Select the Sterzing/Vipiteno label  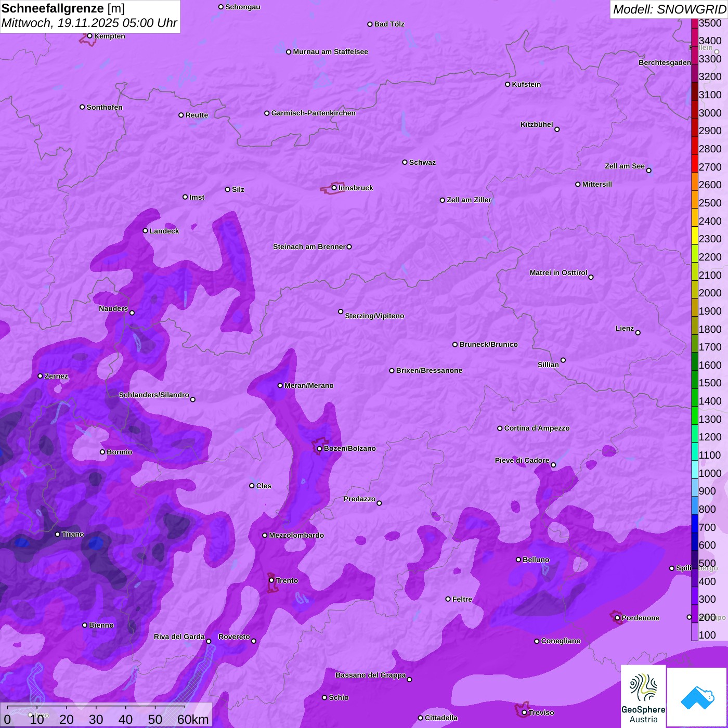[374, 316]
